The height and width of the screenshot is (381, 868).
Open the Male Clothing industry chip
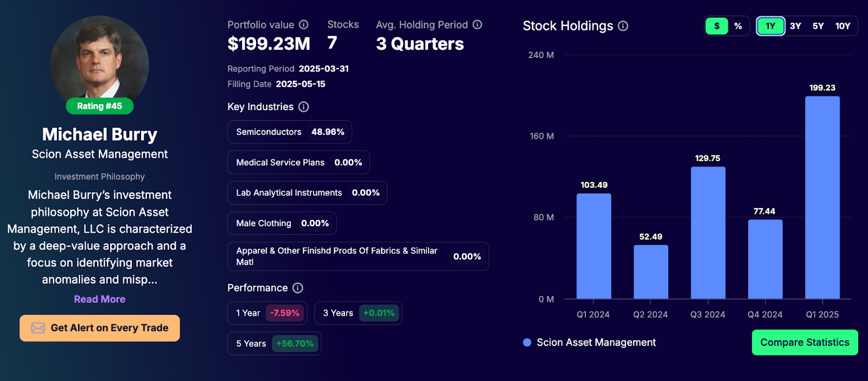pos(282,223)
